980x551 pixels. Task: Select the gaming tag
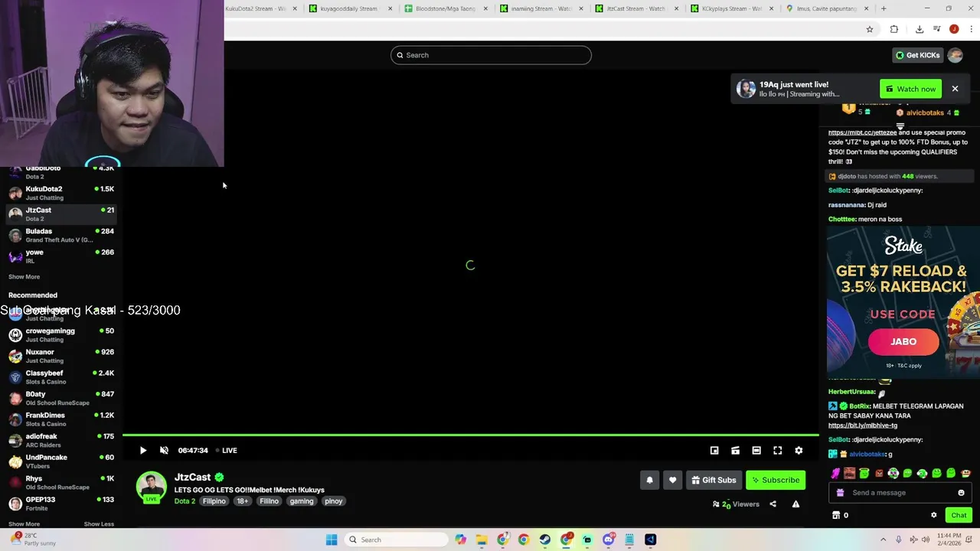coord(302,501)
